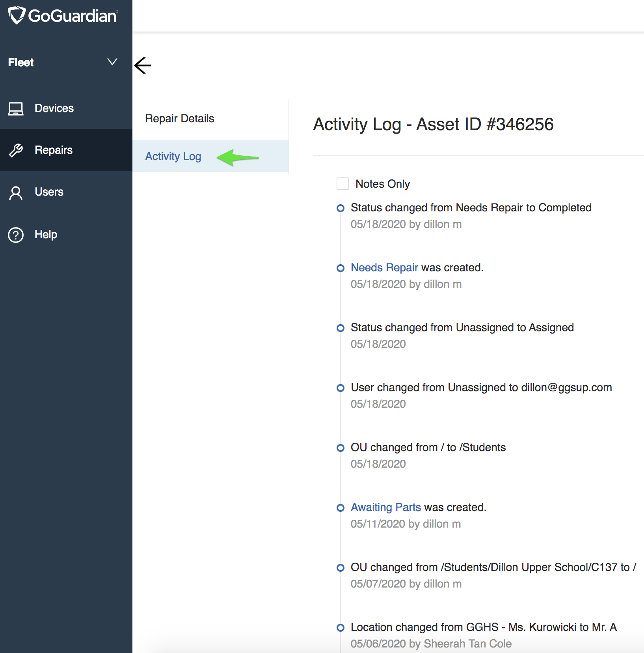
Task: Click '05/06/2020 by Sheerah Tan Cole' timestamp
Action: (431, 644)
